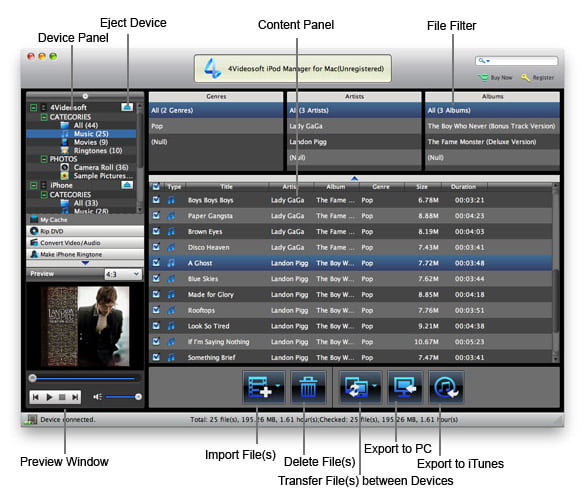Sort the list by Duration column
This screenshot has width=584, height=495.
[463, 187]
